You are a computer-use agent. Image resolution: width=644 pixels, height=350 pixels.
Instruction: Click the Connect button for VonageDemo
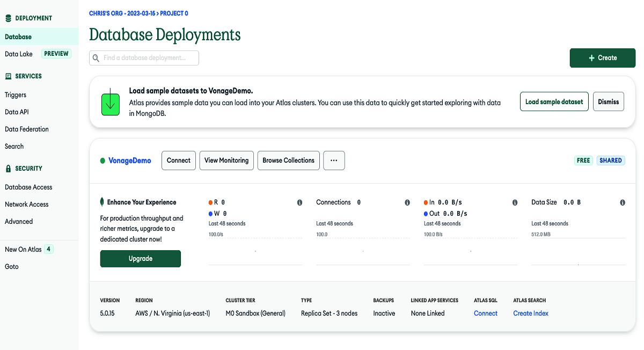point(179,161)
